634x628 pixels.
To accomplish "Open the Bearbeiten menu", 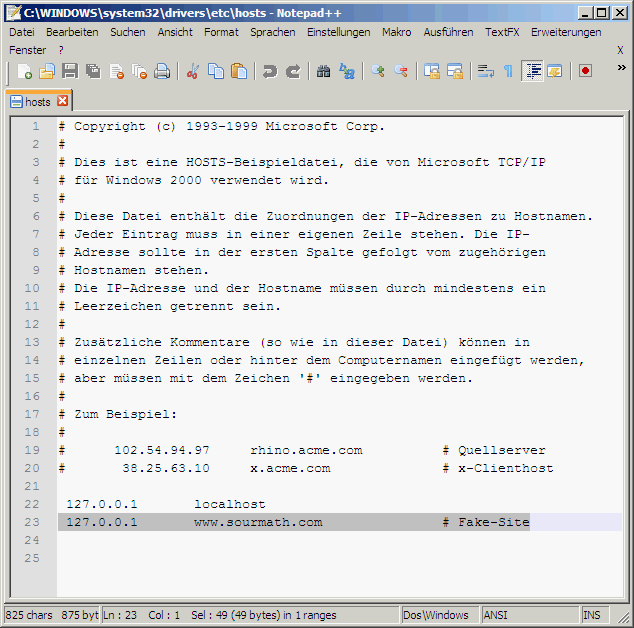I will click(72, 32).
